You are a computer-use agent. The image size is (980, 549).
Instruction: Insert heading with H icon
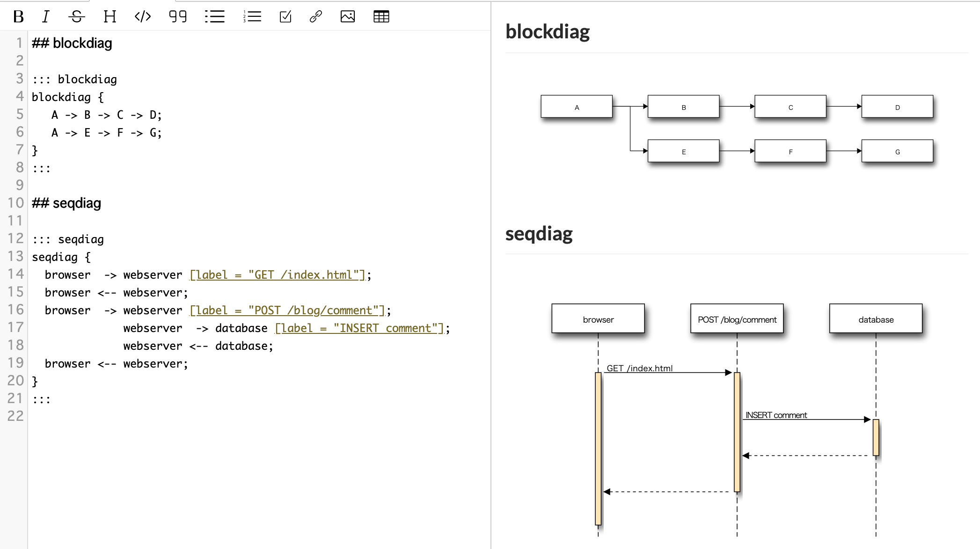click(x=110, y=17)
